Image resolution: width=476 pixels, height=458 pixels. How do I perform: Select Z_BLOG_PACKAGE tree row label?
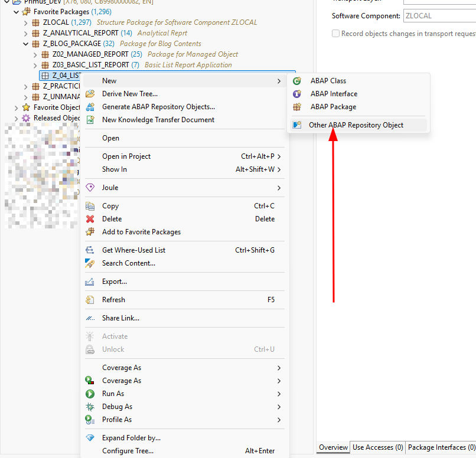(x=71, y=44)
